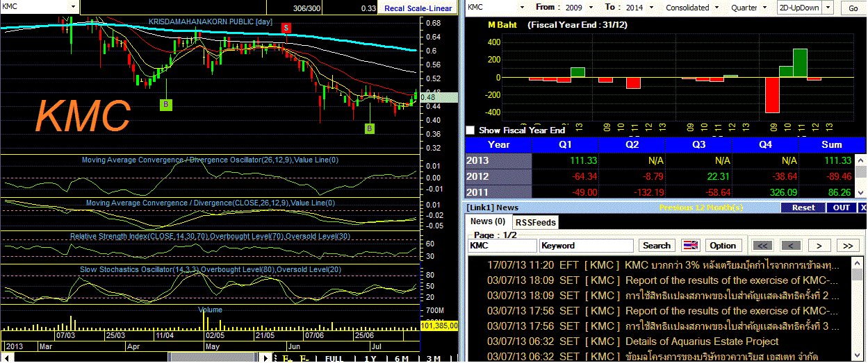The image size is (868, 363).
Task: Select the 1Y chart range
Action: pyautogui.click(x=371, y=358)
